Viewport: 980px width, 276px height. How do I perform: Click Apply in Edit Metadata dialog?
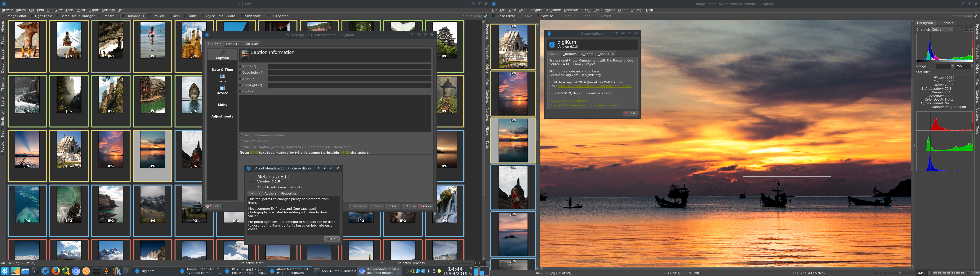[409, 206]
